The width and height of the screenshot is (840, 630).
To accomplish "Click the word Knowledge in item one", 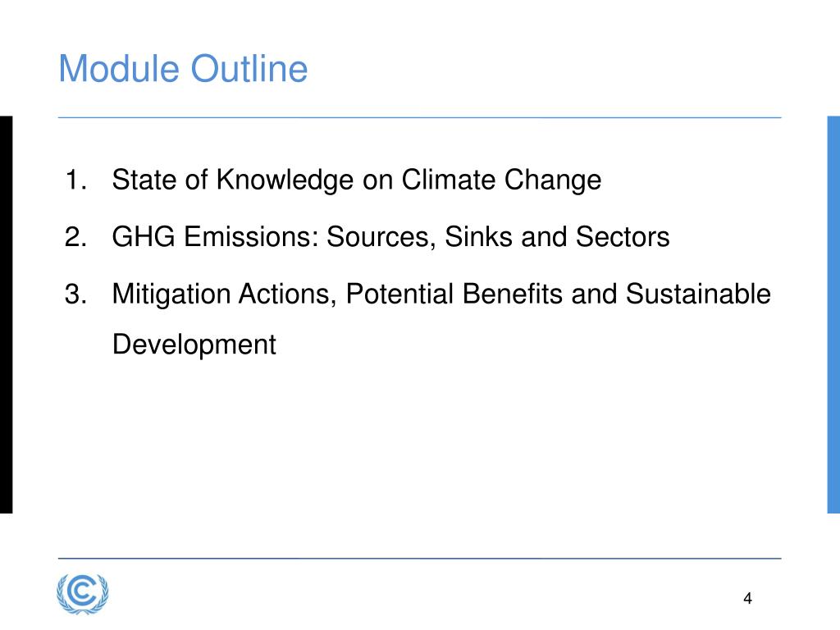I will pyautogui.click(x=285, y=180).
